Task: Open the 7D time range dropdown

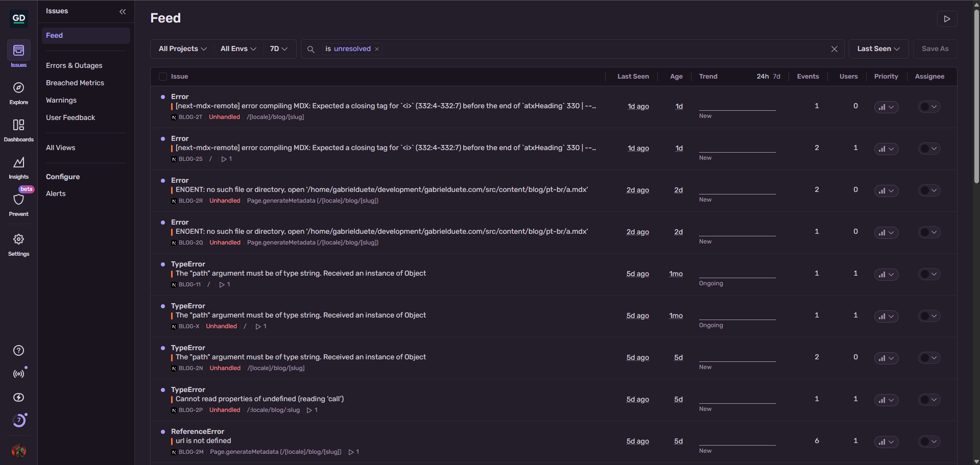Action: pyautogui.click(x=279, y=48)
